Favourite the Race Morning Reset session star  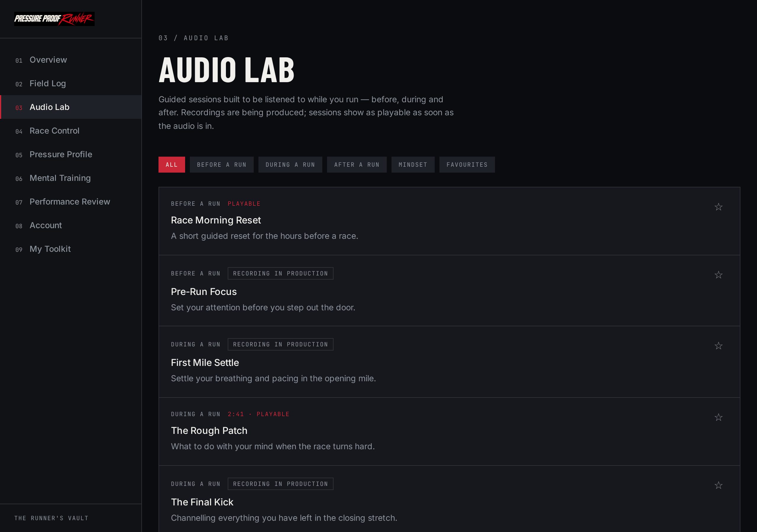[x=719, y=207]
